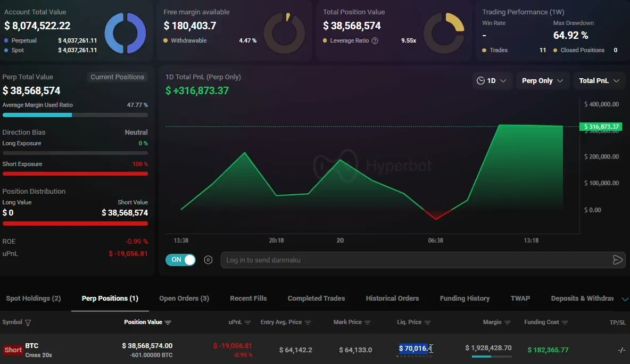This screenshot has height=364, width=630.
Task: Click the $316,873.37 chart price label
Action: [601, 127]
